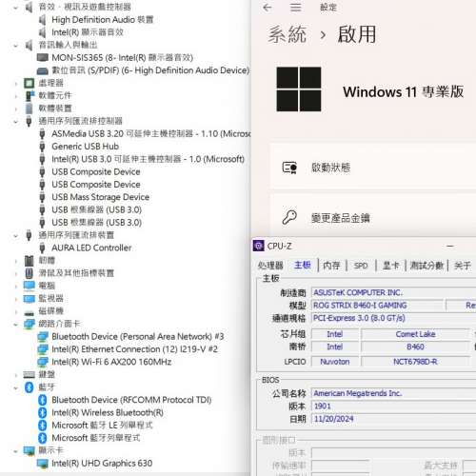Click the ROG STRIX B460-I GAMING model field
476x476 pixels.
(377, 306)
